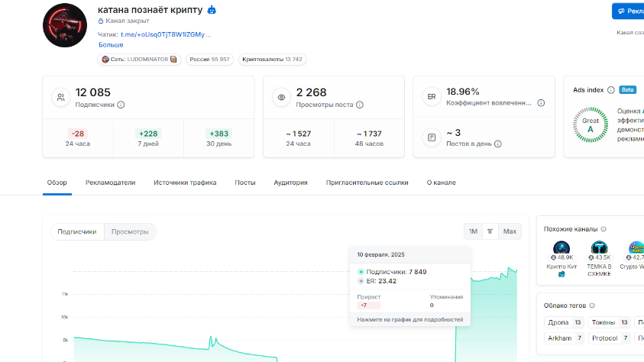This screenshot has height=362, width=644.
Task: Click the chart peak near the right edge
Action: [510, 268]
